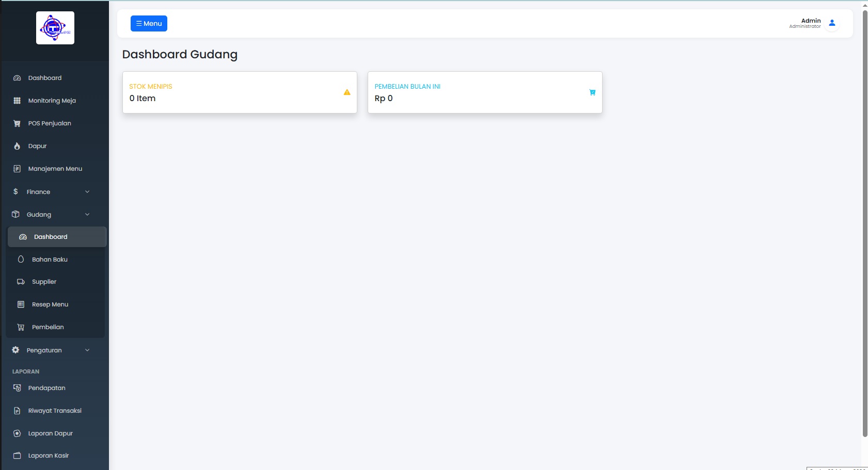The width and height of the screenshot is (868, 470).
Task: Click the Laporan Dapur icon
Action: click(x=17, y=433)
